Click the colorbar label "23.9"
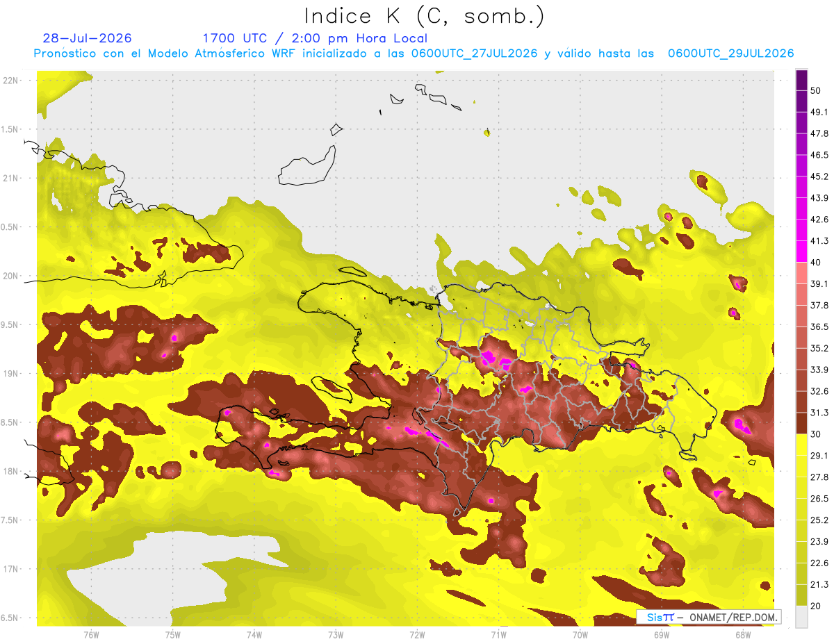The image size is (834, 644). tap(819, 541)
